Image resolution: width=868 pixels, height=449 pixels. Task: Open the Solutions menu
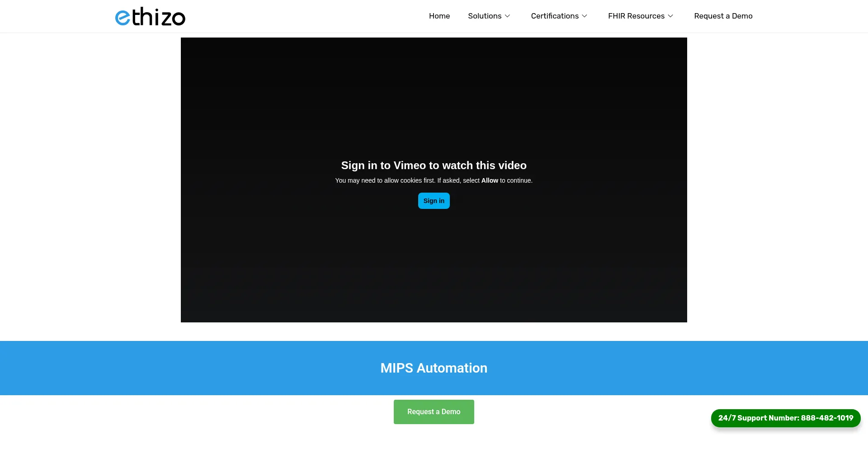point(485,16)
